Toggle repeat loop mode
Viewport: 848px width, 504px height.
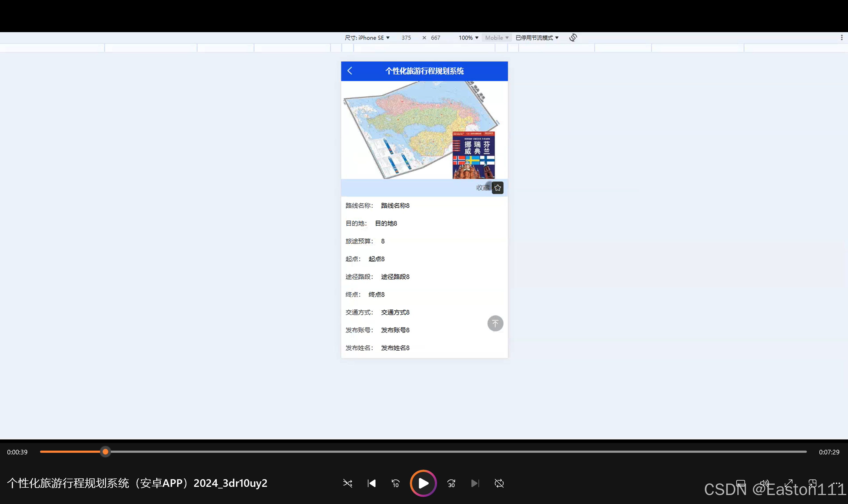[x=499, y=483]
